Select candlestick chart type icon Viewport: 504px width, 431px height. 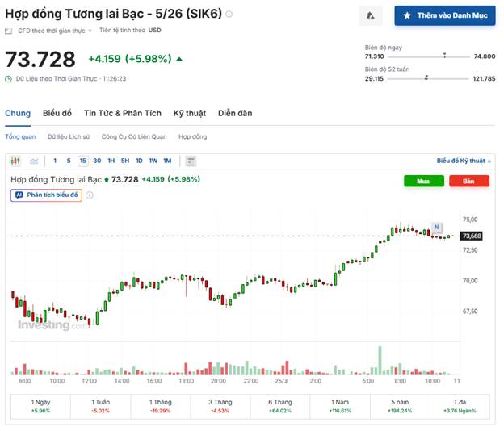click(x=15, y=161)
